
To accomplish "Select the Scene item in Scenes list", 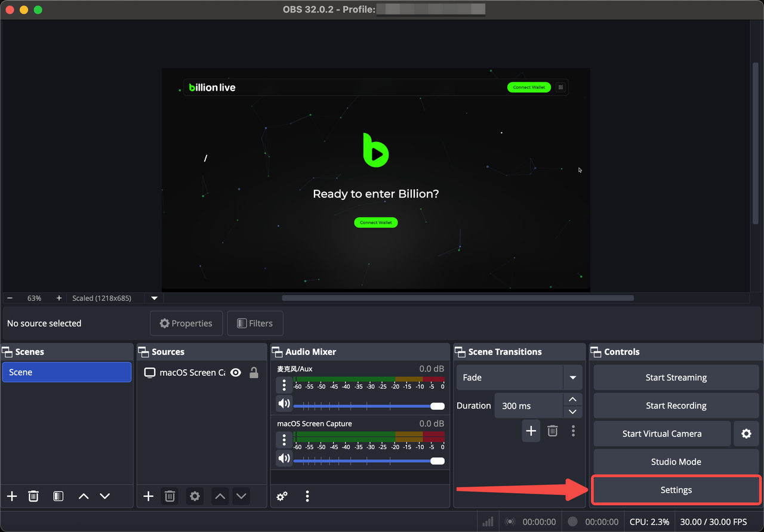I will [x=66, y=372].
